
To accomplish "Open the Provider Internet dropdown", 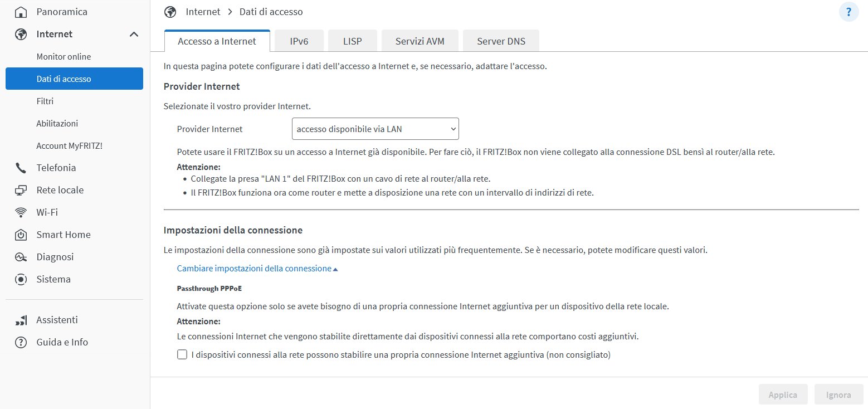I will (375, 129).
